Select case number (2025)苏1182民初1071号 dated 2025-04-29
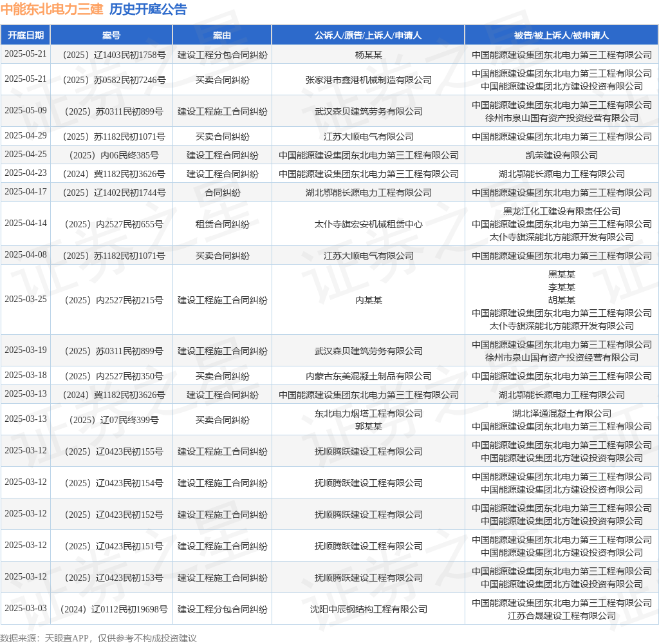This screenshot has width=659, height=644. pyautogui.click(x=113, y=137)
